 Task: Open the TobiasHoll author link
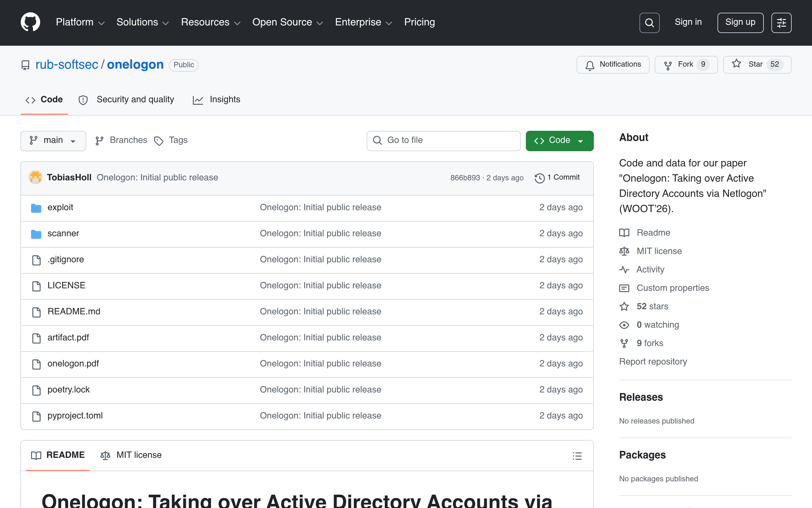point(69,177)
